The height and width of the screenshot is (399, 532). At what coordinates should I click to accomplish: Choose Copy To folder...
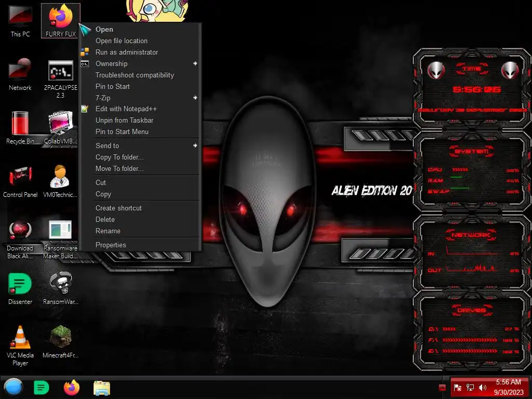[x=140, y=157]
